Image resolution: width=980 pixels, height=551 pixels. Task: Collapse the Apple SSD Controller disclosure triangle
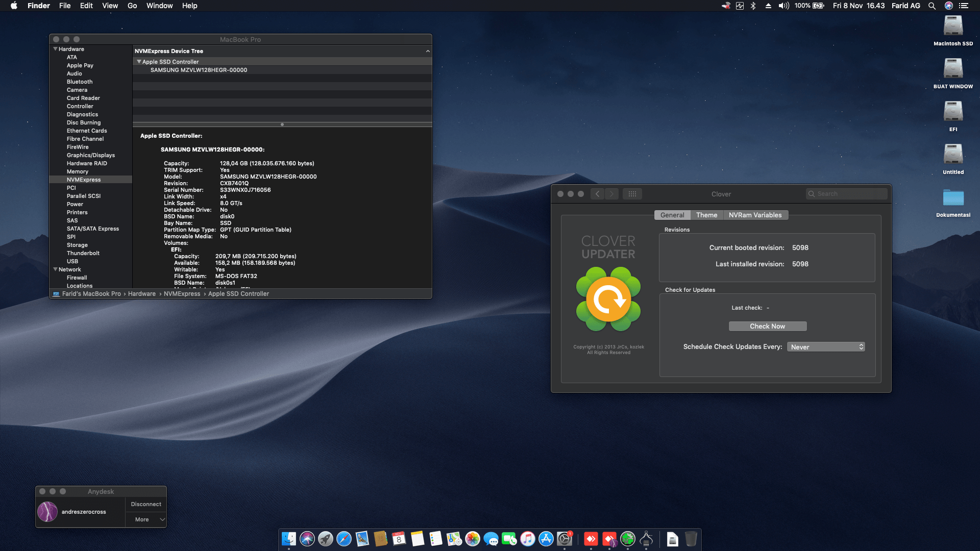point(139,61)
